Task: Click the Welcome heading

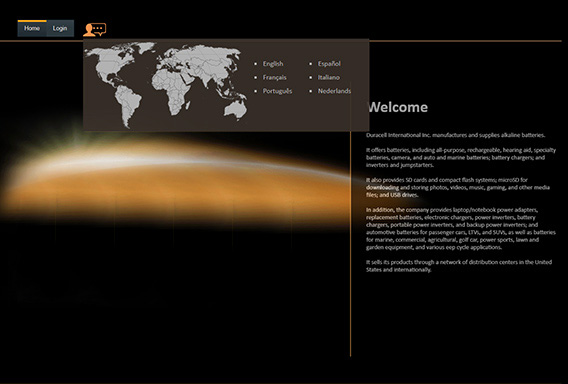Action: pos(397,107)
